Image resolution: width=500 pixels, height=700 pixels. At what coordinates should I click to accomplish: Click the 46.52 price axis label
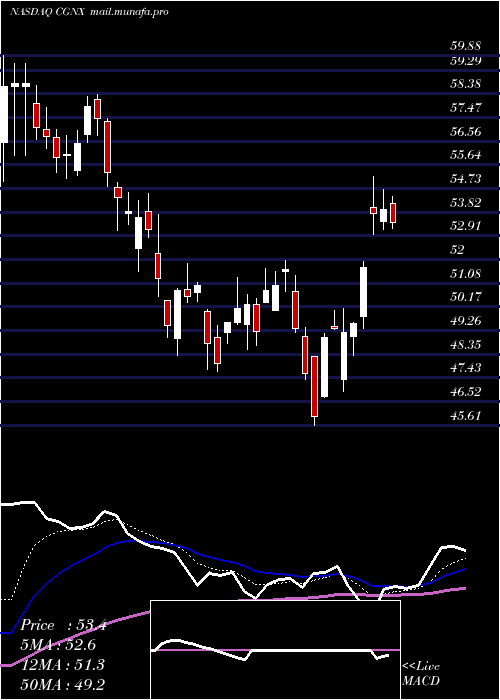pyautogui.click(x=465, y=392)
